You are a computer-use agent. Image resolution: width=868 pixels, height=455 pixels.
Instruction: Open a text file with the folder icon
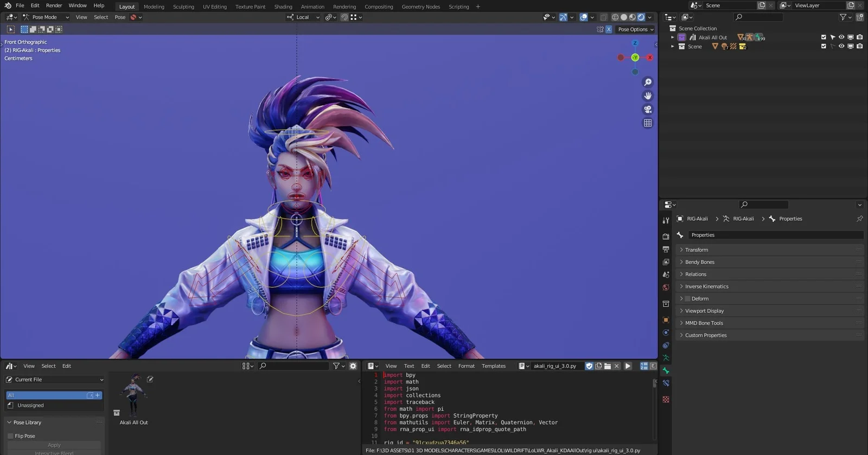608,366
